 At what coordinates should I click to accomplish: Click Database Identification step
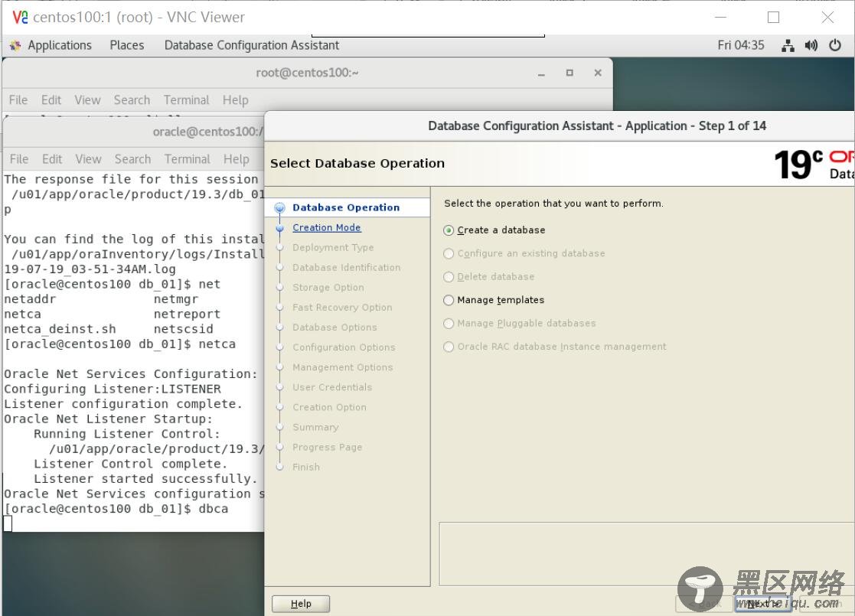[346, 268]
